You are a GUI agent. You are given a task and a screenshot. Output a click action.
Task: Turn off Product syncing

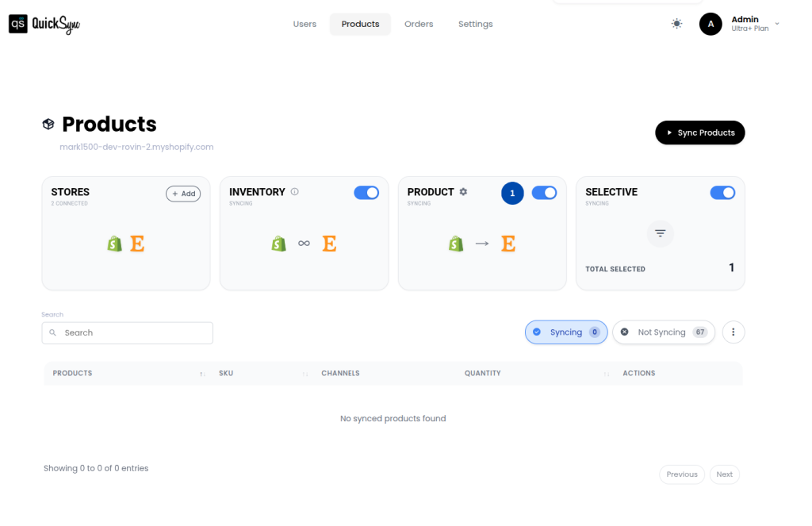pos(544,192)
